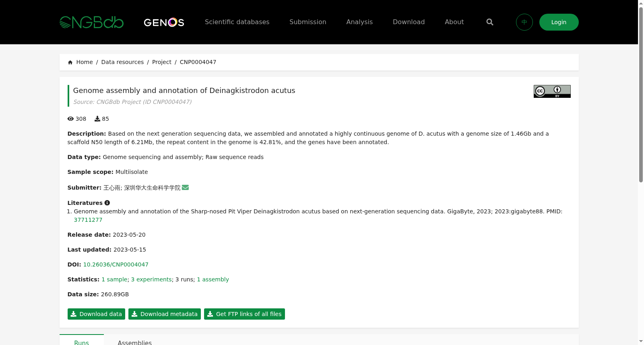This screenshot has width=644, height=345.
Task: Click the scrollbar down arrow
Action: click(x=641, y=341)
